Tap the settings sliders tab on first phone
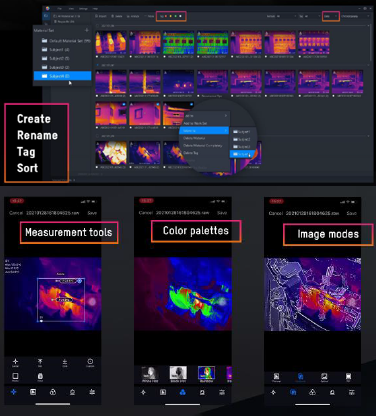This screenshot has height=416, width=376. point(92,392)
